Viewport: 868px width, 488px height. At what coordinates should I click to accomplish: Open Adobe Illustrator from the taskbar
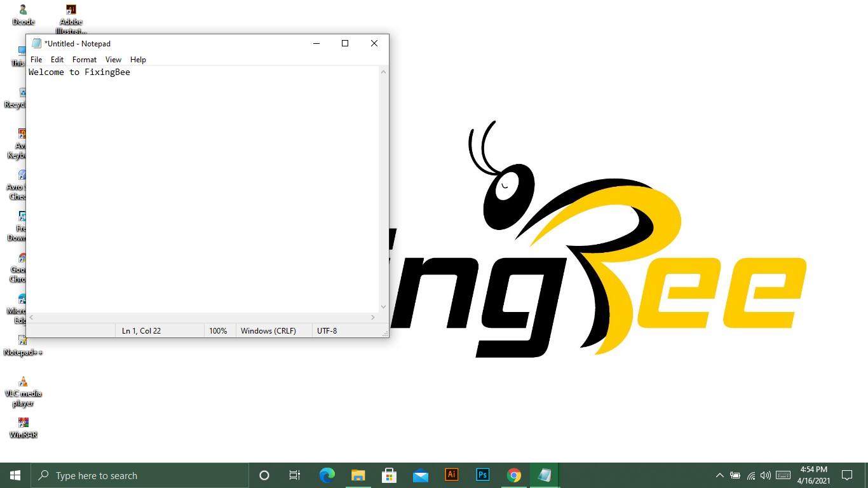(452, 475)
